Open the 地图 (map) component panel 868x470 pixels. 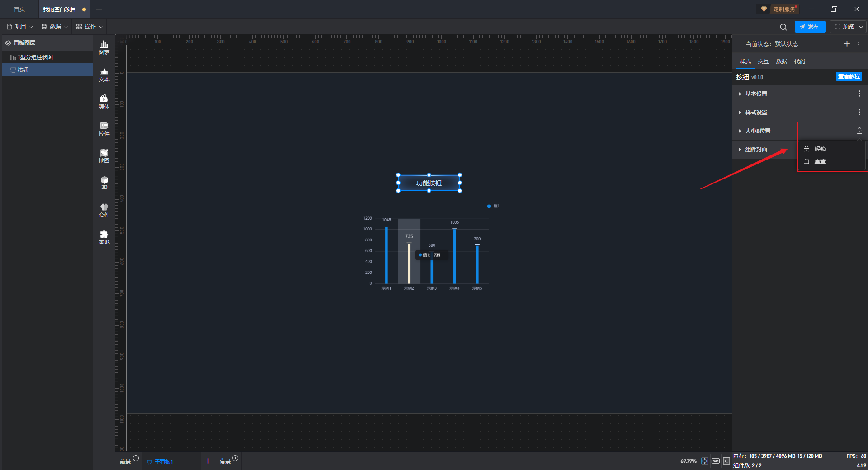104,156
